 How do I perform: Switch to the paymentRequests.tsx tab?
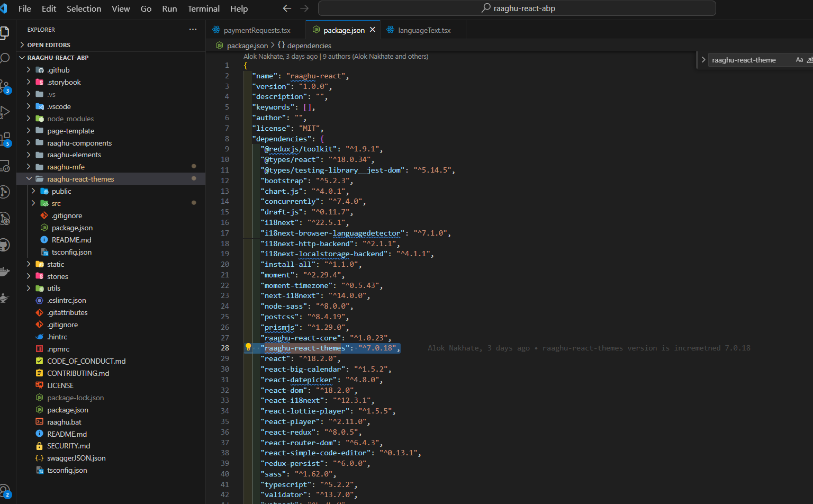tap(257, 30)
